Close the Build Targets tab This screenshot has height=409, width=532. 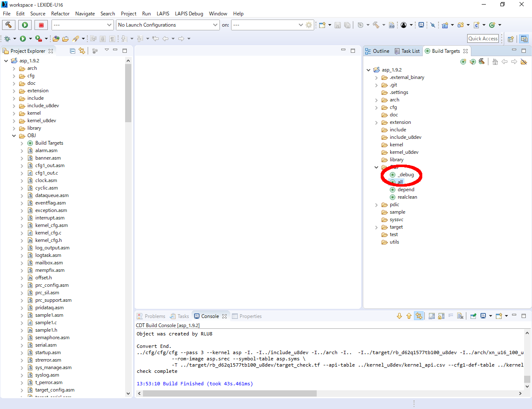[x=465, y=51]
